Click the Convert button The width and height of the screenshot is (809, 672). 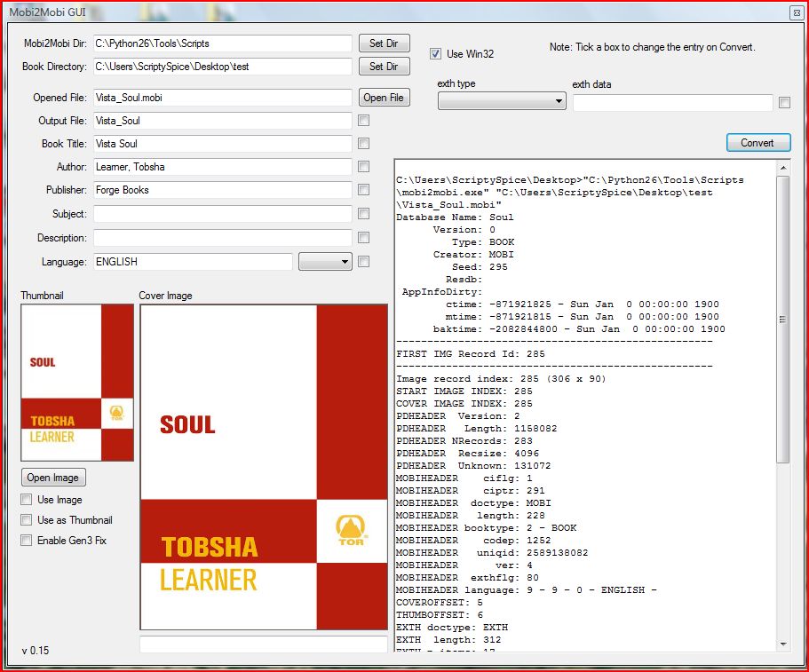(757, 142)
